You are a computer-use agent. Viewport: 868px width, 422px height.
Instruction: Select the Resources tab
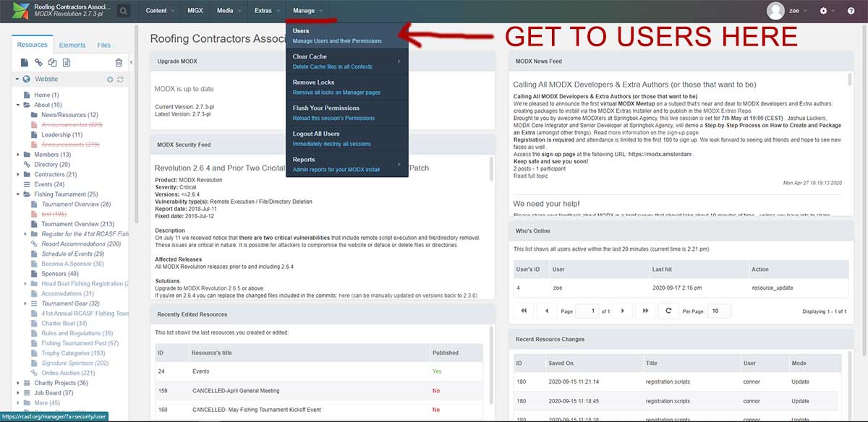[33, 45]
